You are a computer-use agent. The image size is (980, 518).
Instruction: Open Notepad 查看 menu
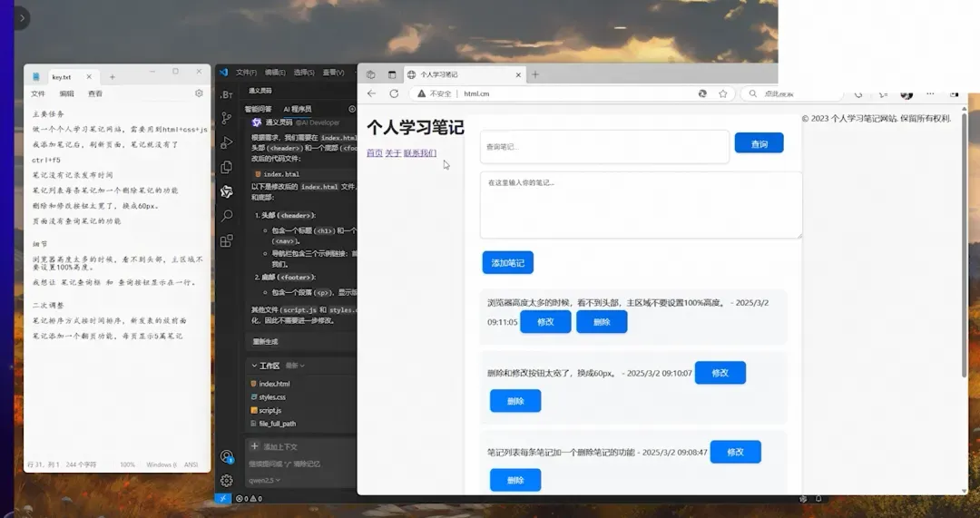pyautogui.click(x=95, y=93)
